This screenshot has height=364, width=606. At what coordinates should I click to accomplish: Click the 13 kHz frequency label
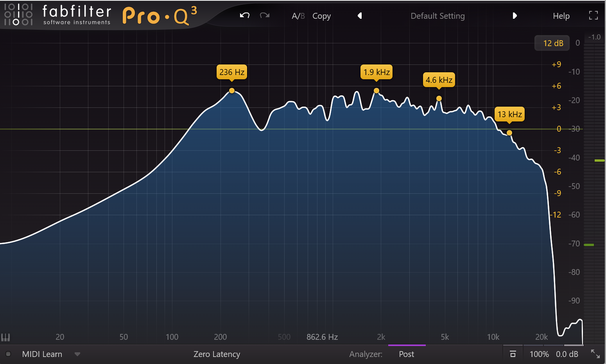(x=510, y=114)
